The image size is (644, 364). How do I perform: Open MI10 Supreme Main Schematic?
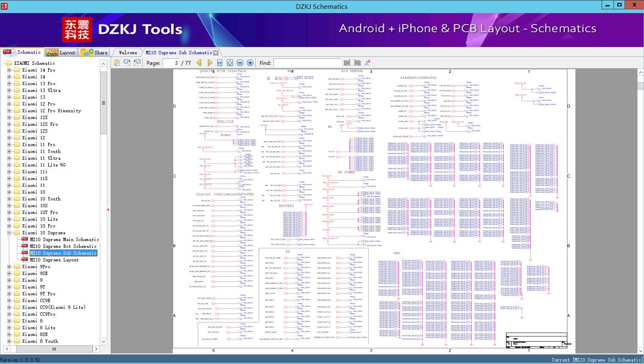64,239
